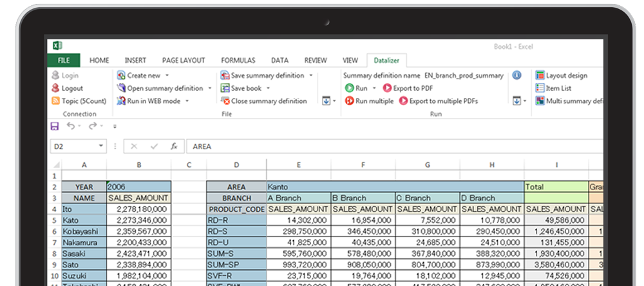Viewport: 644px width, 286px height.
Task: Click the value 2,278,180,000
Action: 139,209
